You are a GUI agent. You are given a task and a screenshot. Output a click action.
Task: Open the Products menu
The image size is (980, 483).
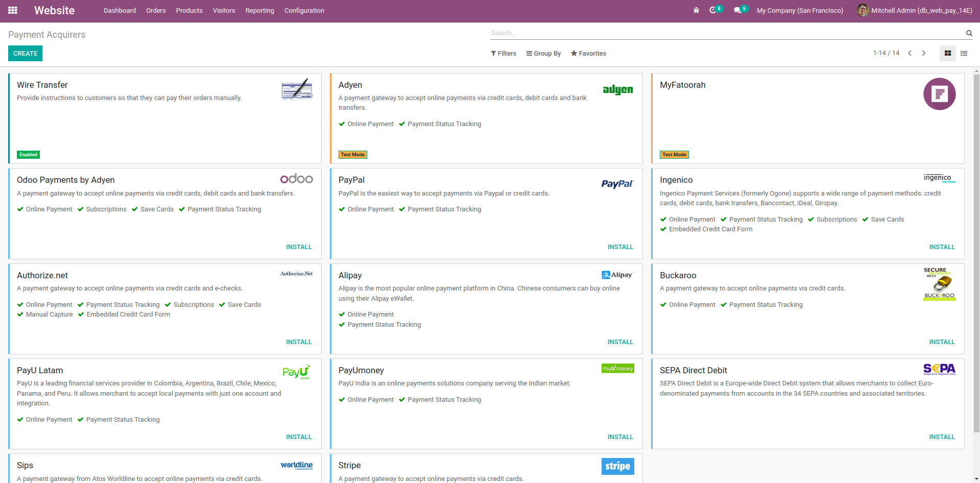pos(189,11)
